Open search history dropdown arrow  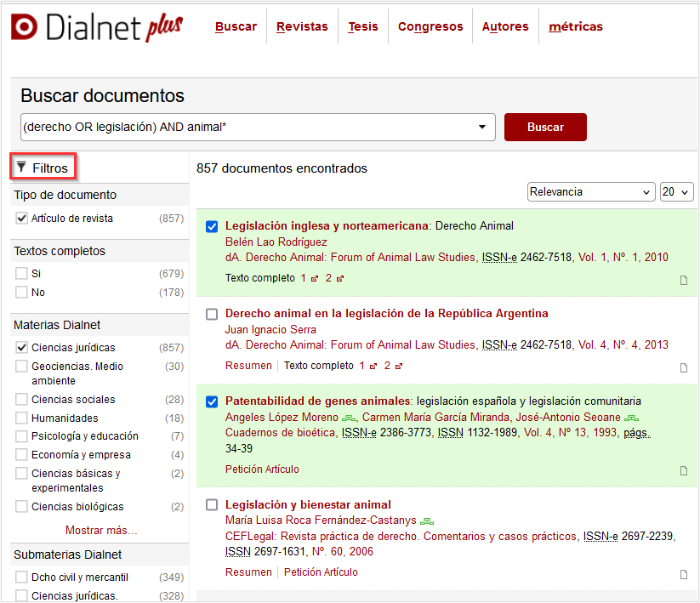(482, 128)
